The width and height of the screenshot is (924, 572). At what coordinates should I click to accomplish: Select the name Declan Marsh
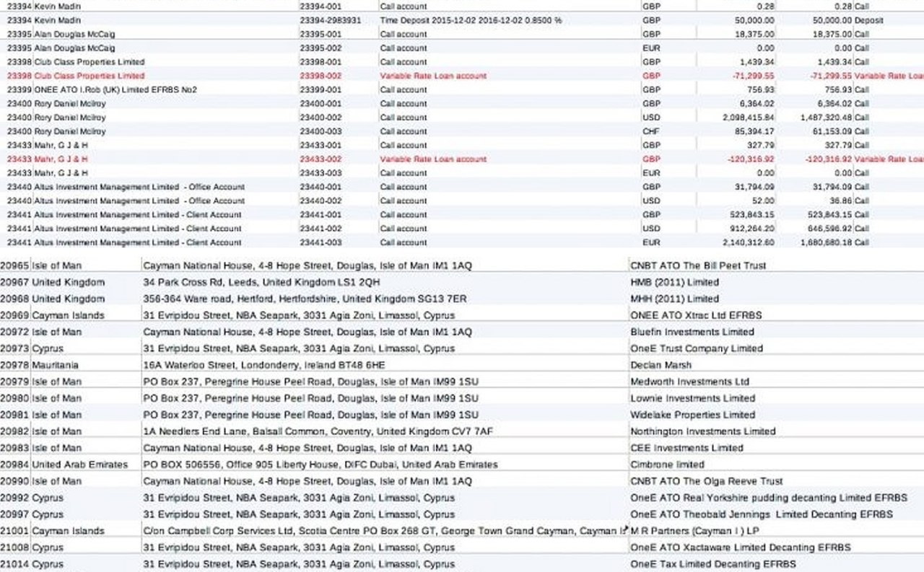point(661,365)
